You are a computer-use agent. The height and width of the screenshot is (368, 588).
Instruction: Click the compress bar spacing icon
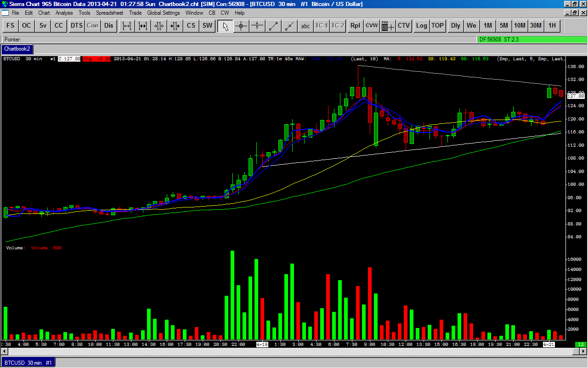(143, 26)
